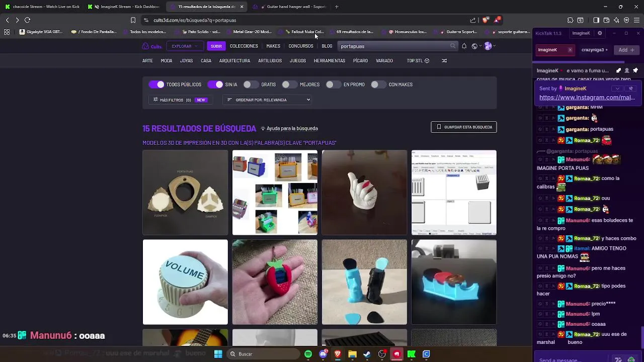Open Discord from the taskbar

pos(323,354)
